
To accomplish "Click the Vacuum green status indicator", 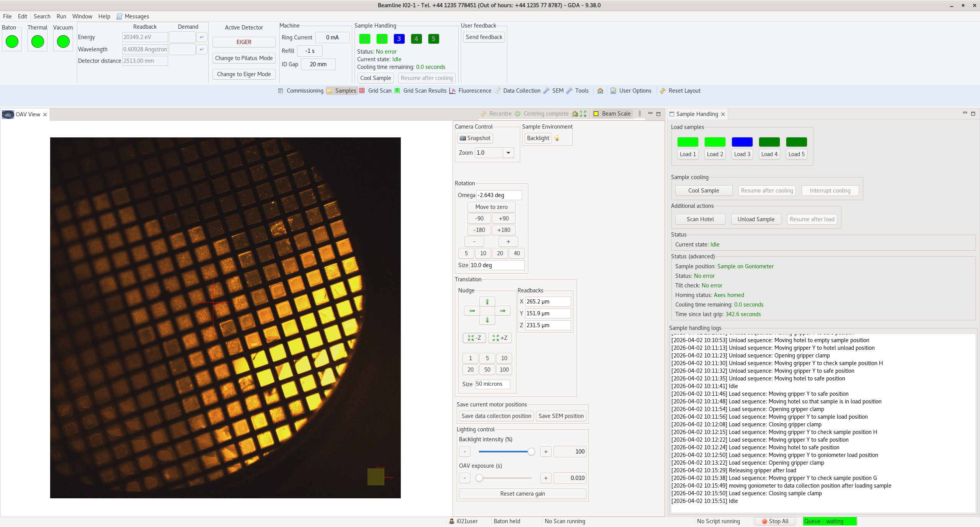I will [x=63, y=41].
